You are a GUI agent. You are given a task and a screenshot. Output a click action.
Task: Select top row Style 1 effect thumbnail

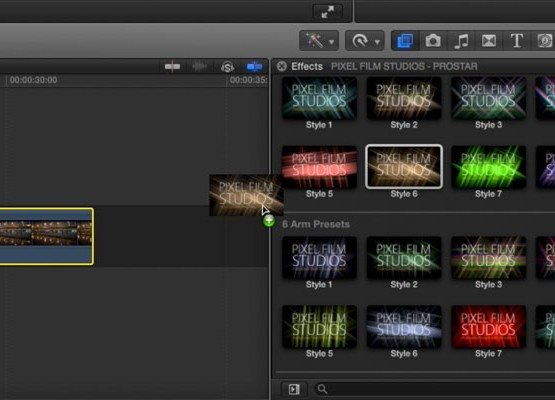319,98
